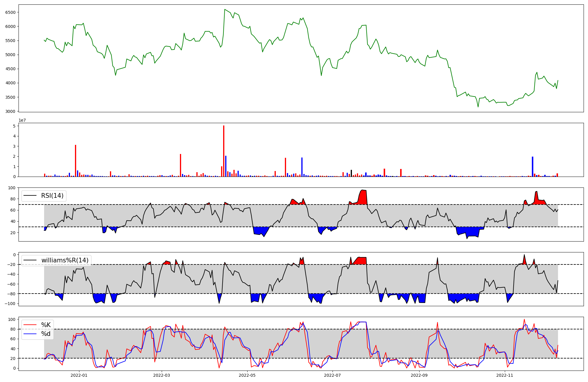Viewport: 588px width, 382px height.
Task: Click the 2022-07 x-axis date label
Action: (x=333, y=375)
